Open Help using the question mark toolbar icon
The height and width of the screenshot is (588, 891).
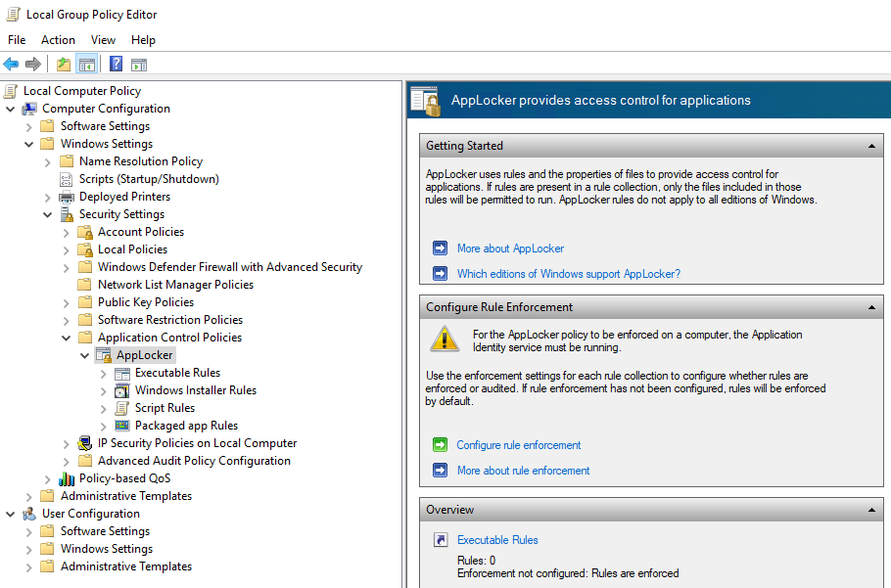[115, 64]
